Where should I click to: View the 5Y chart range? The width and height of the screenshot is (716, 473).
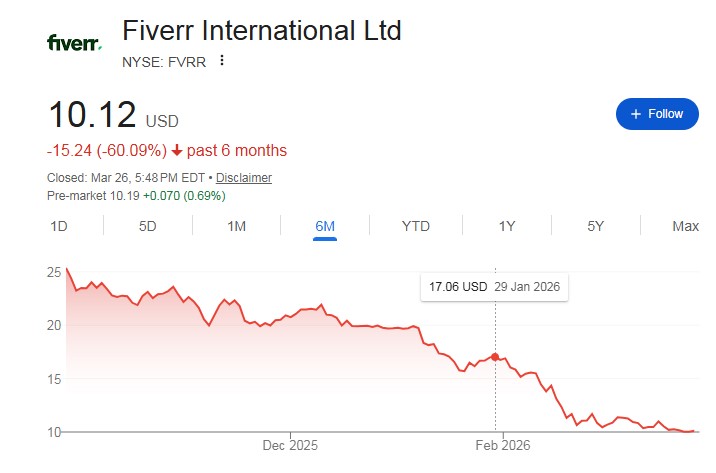coord(596,226)
